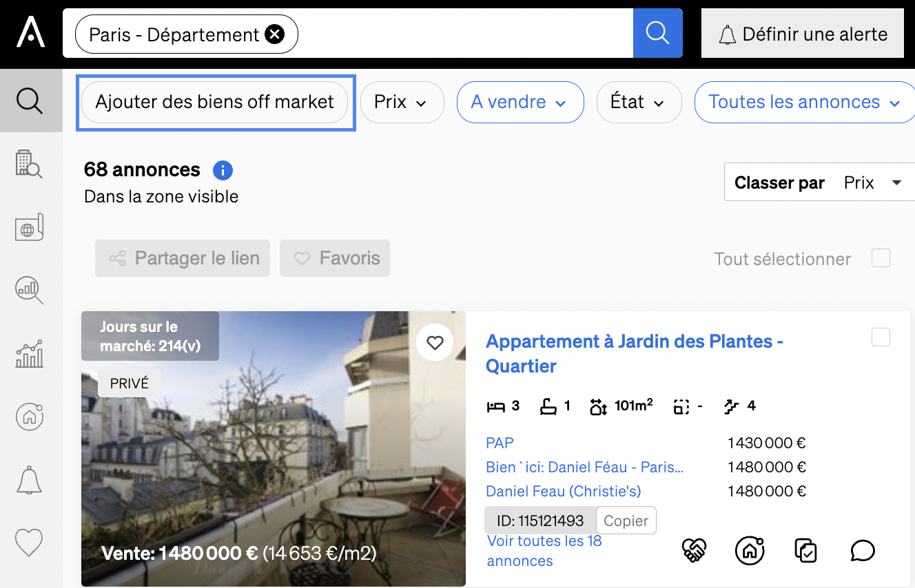Open the sidebar trend bar chart icon
This screenshot has height=588, width=915.
[29, 354]
